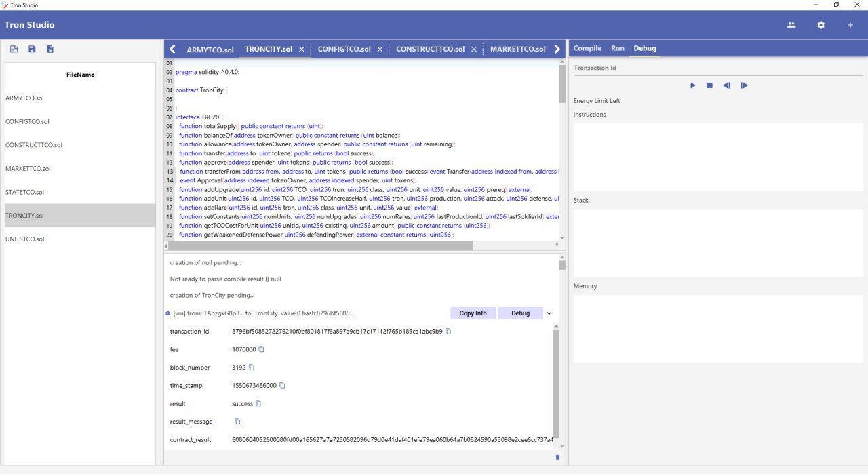Screen dimensions: 868x474
Task: Click the plus icon in header
Action: pos(850,25)
